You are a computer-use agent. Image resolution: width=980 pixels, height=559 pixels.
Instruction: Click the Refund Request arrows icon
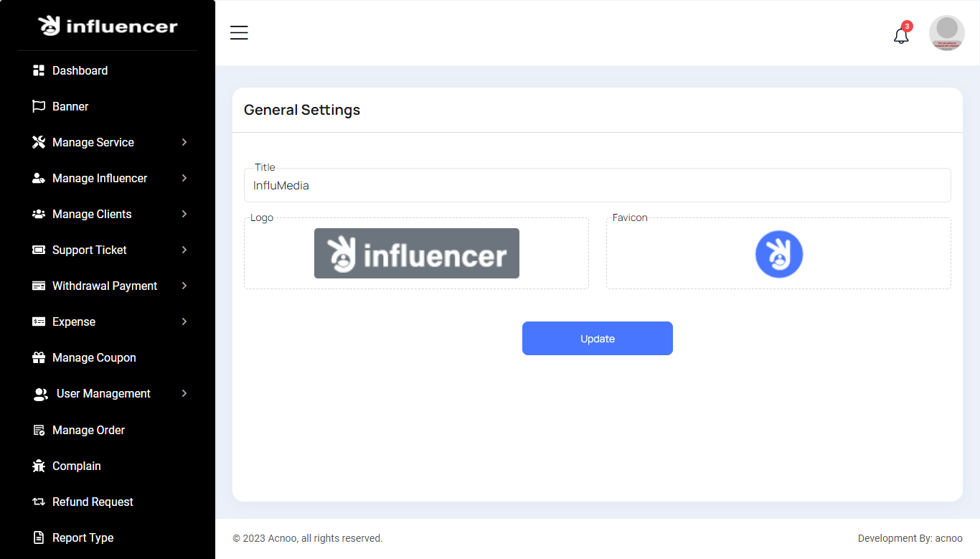click(39, 502)
